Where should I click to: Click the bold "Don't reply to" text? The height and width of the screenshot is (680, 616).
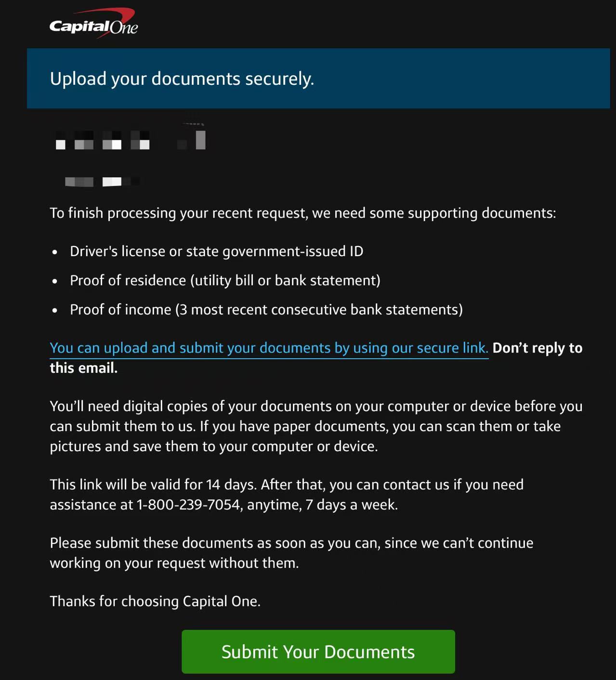tap(537, 348)
